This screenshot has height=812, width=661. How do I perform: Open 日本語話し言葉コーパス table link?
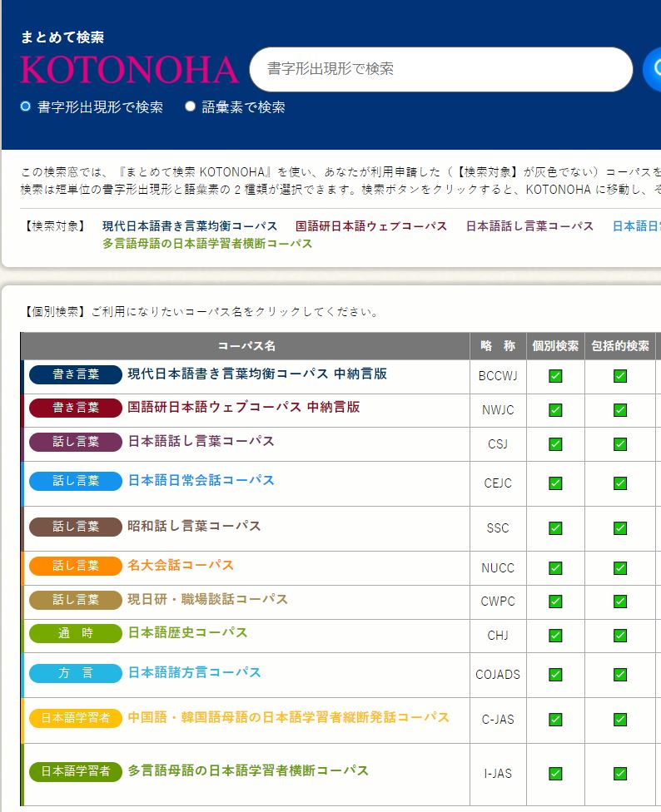click(x=201, y=441)
